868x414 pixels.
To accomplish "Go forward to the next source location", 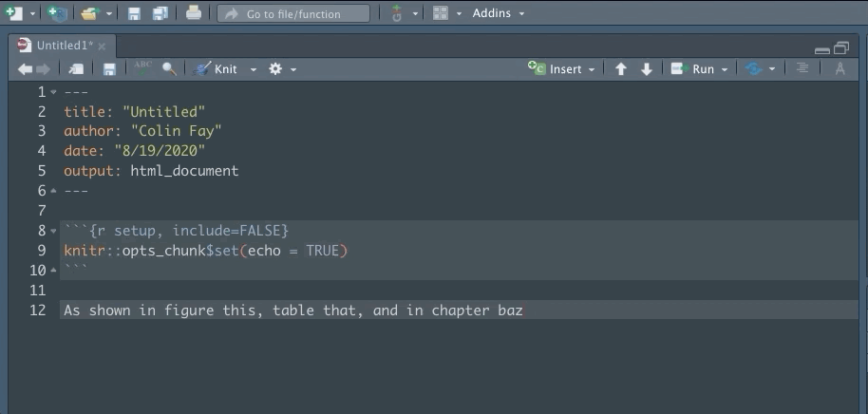I will [x=43, y=68].
